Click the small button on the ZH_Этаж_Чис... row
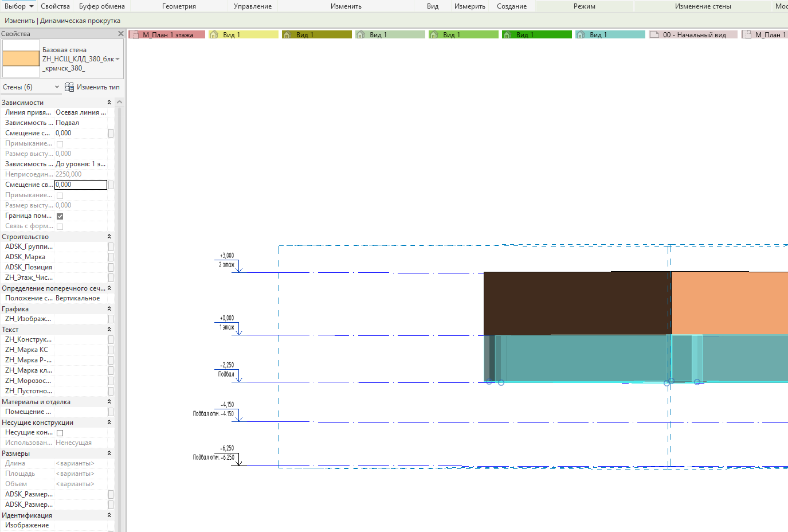The image size is (788, 532). coord(111,277)
